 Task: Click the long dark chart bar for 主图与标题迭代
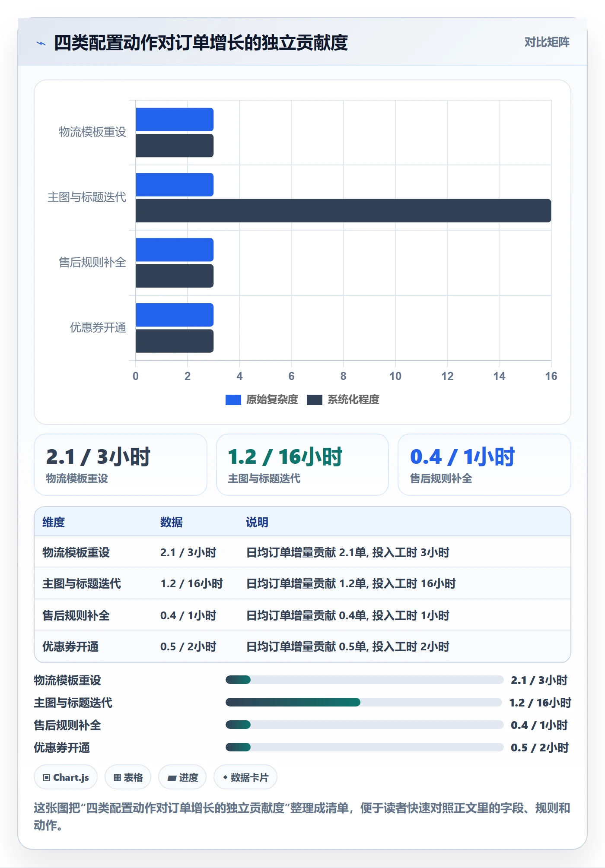click(x=343, y=211)
